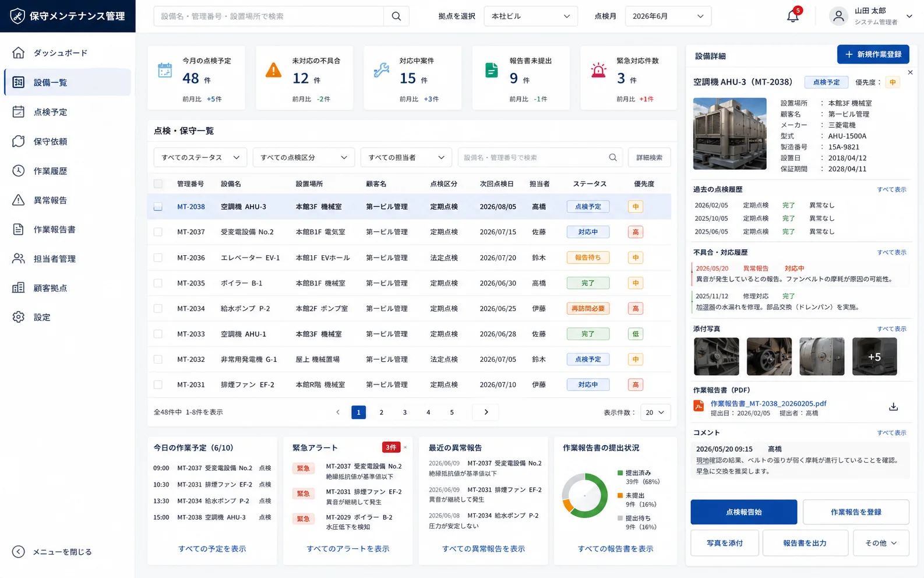Open the notification bell
The width and height of the screenshot is (924, 578).
coord(793,16)
